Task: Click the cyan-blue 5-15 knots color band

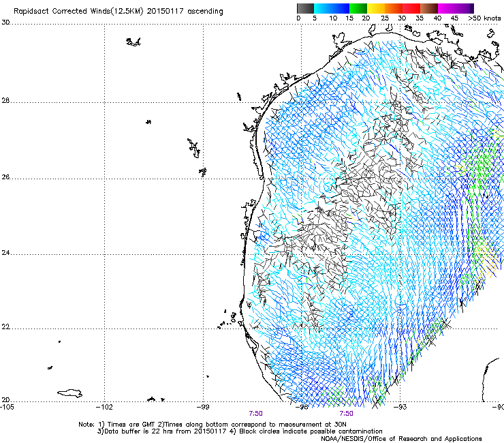Action: [x=332, y=8]
